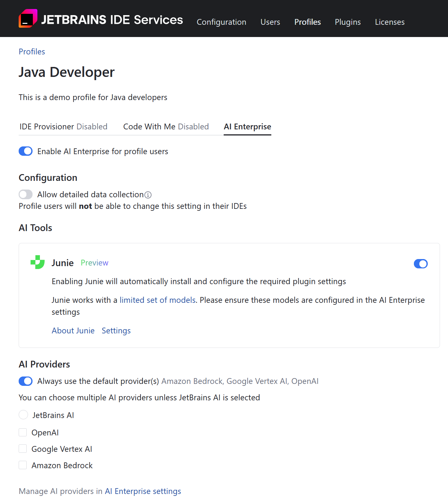Toggle Always use the default provider(s)
Screen dimensions: 448x502
(26, 381)
